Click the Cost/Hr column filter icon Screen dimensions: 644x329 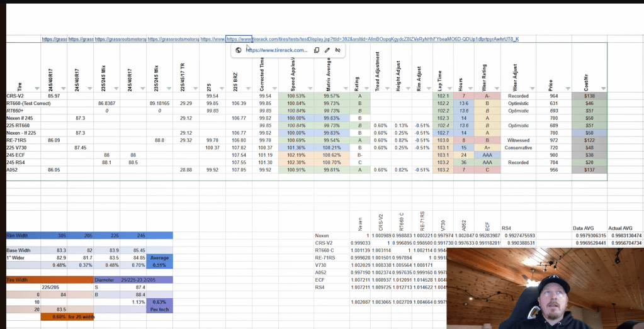[x=604, y=88]
